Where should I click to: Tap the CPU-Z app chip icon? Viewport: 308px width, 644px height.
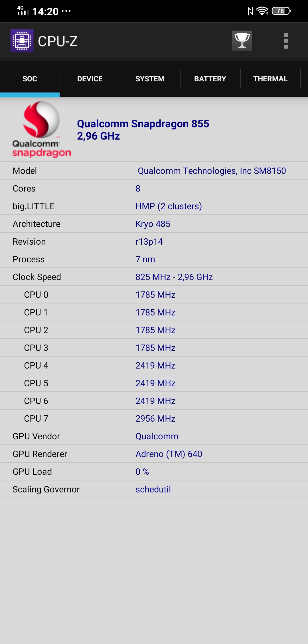(22, 41)
